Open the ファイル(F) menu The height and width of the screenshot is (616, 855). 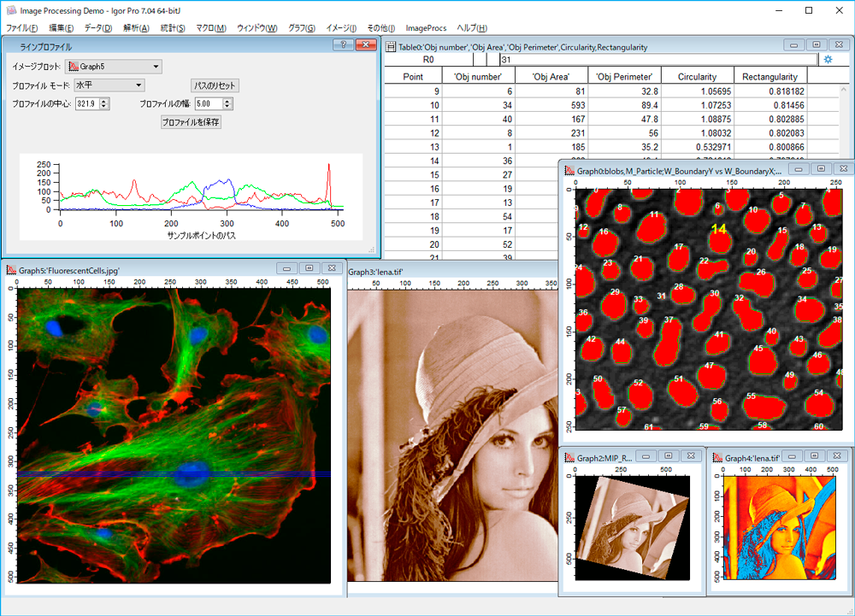(22, 28)
